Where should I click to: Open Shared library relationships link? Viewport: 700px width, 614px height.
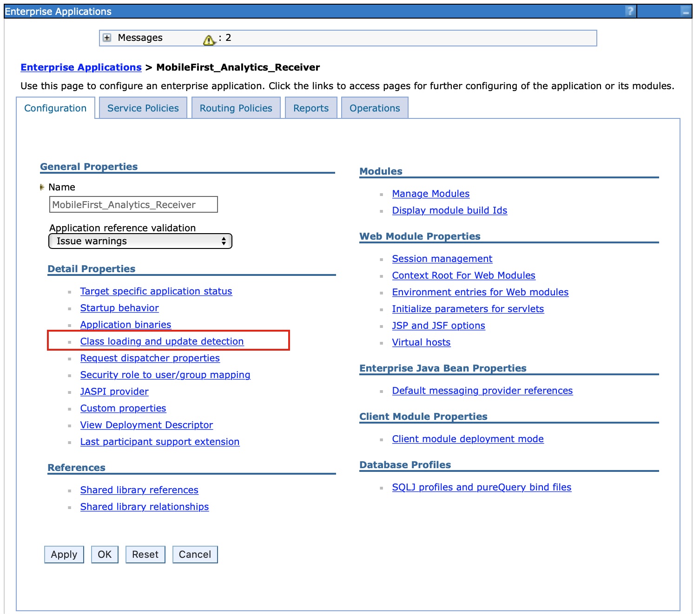tap(145, 507)
